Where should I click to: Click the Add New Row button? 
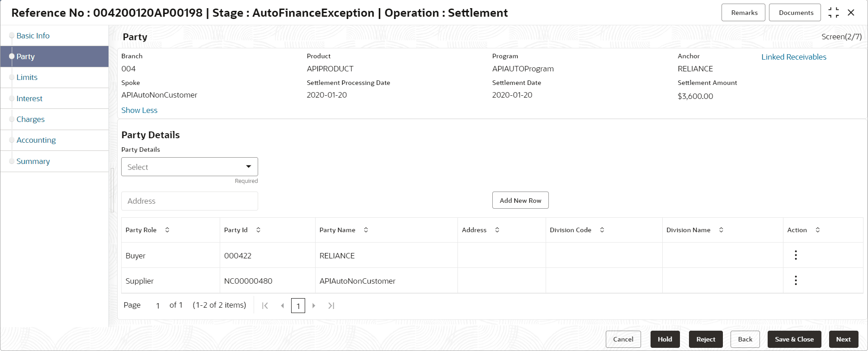point(520,201)
